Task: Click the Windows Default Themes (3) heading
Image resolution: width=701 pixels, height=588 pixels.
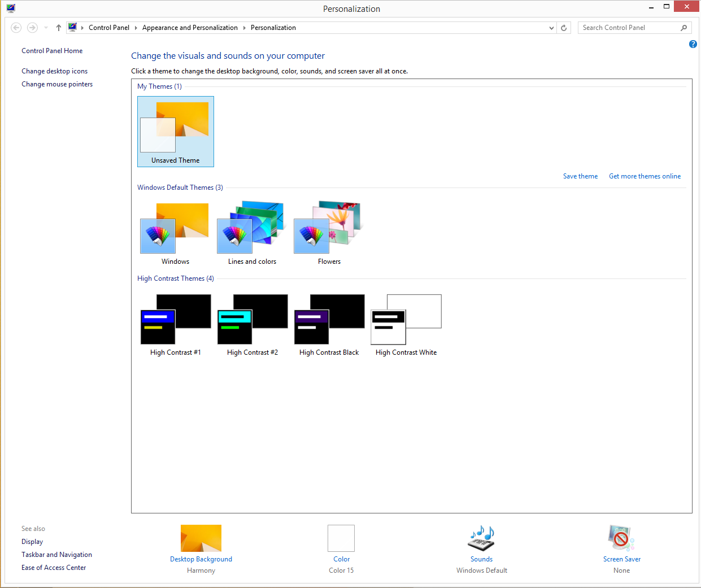Action: (x=180, y=188)
